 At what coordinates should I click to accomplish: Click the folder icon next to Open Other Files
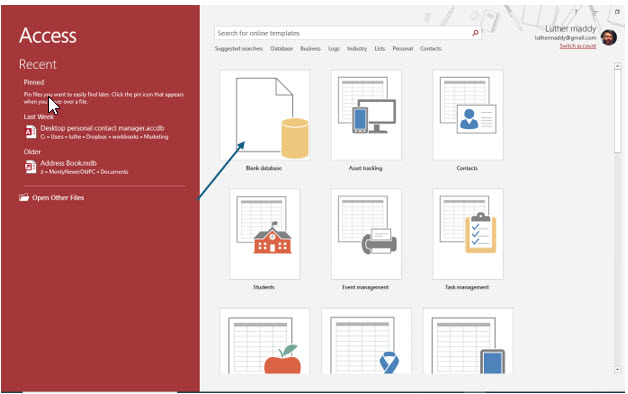(x=24, y=197)
